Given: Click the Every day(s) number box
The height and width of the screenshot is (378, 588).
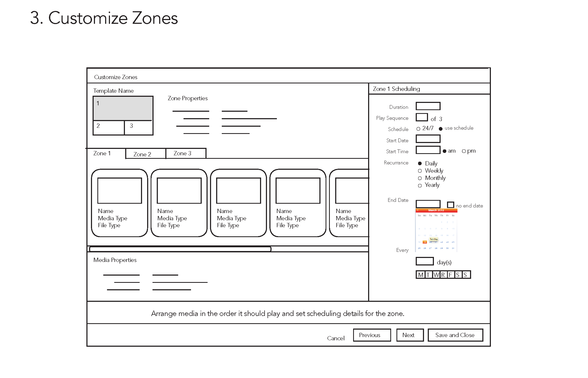Looking at the screenshot, I should [425, 261].
